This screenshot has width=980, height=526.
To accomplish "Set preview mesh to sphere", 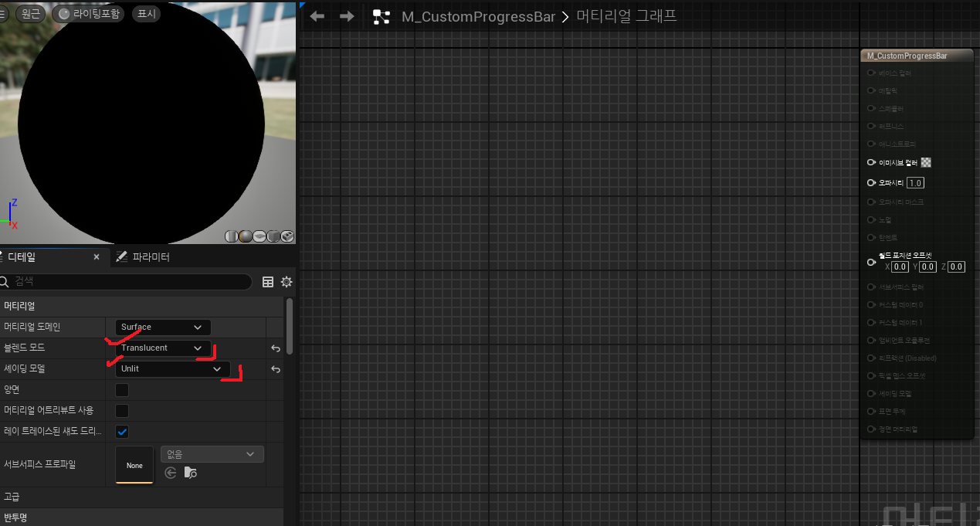I will (x=246, y=236).
